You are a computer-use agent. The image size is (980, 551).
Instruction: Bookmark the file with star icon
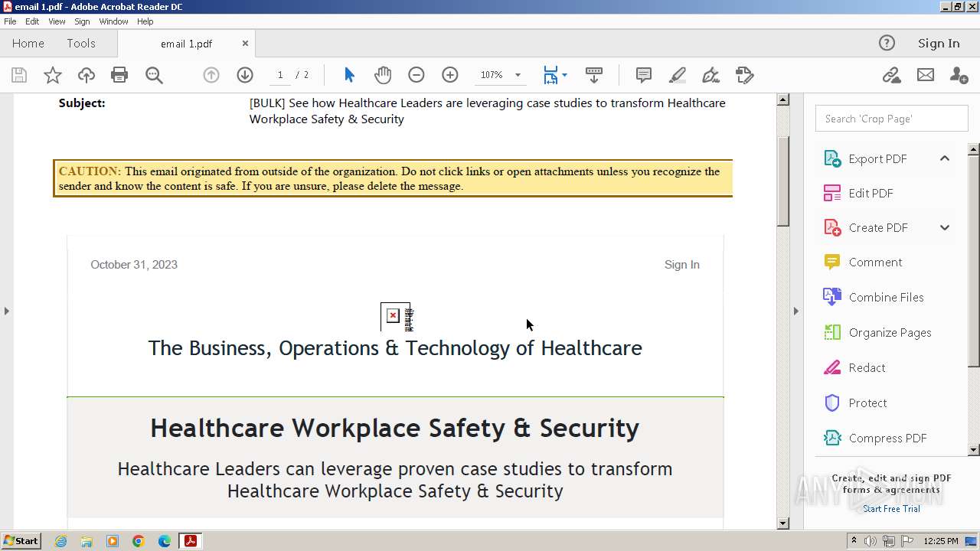point(53,75)
